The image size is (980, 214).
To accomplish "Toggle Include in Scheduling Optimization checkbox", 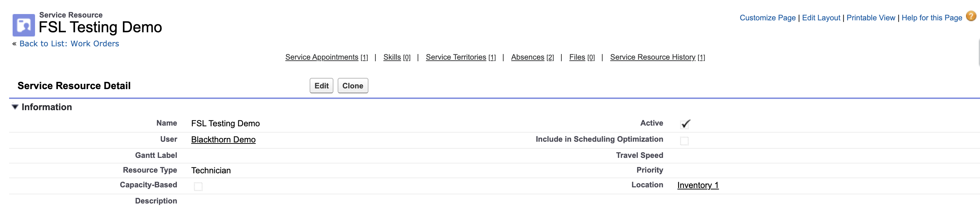I will [684, 141].
